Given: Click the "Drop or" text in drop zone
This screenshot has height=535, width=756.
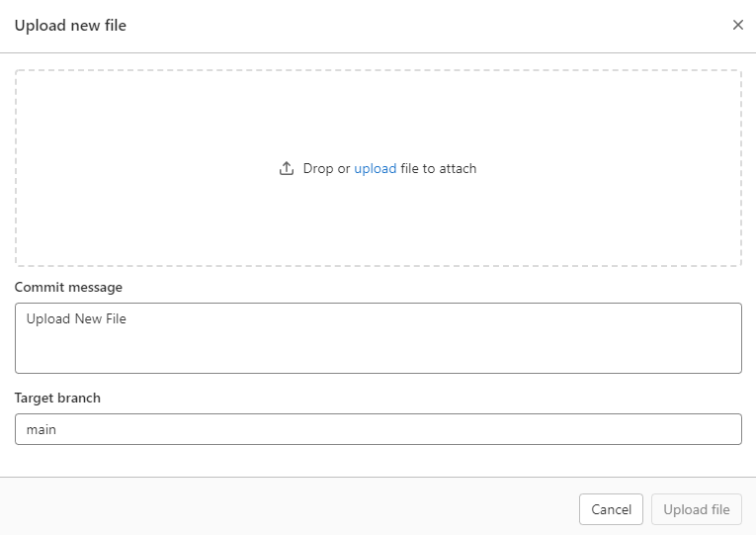Looking at the screenshot, I should 326,168.
